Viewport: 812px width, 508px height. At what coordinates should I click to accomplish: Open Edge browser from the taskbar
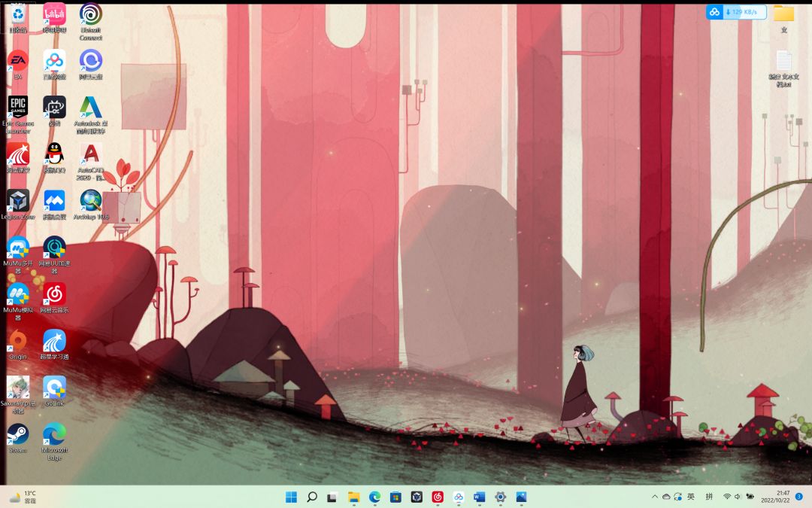point(374,497)
